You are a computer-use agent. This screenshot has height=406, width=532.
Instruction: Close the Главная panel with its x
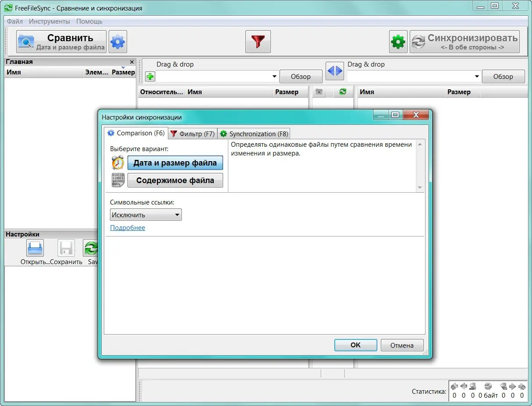click(x=132, y=62)
